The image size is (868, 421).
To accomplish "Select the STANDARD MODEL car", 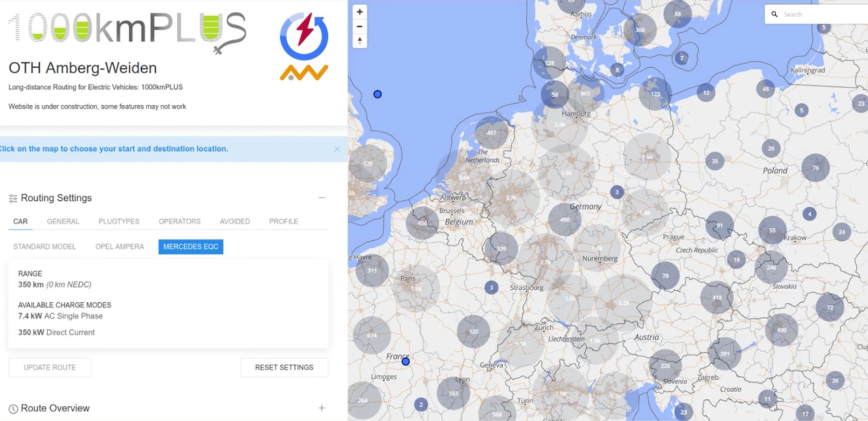I will point(45,246).
